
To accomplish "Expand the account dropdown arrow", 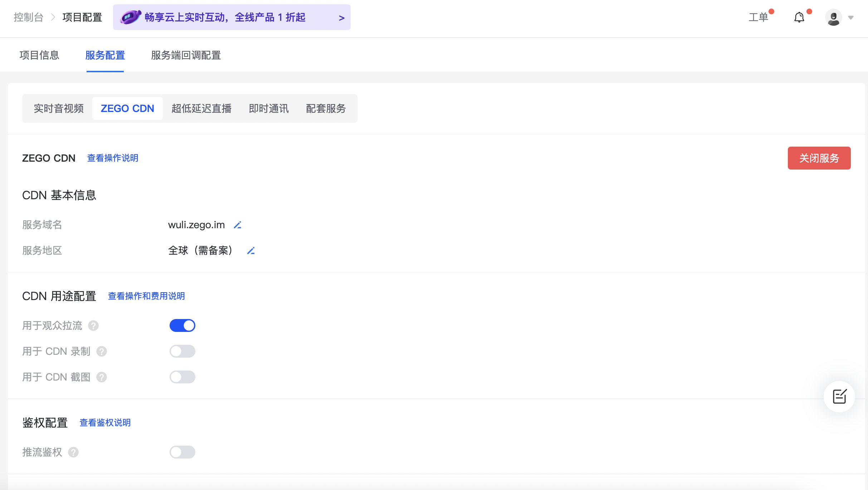I will pos(851,18).
